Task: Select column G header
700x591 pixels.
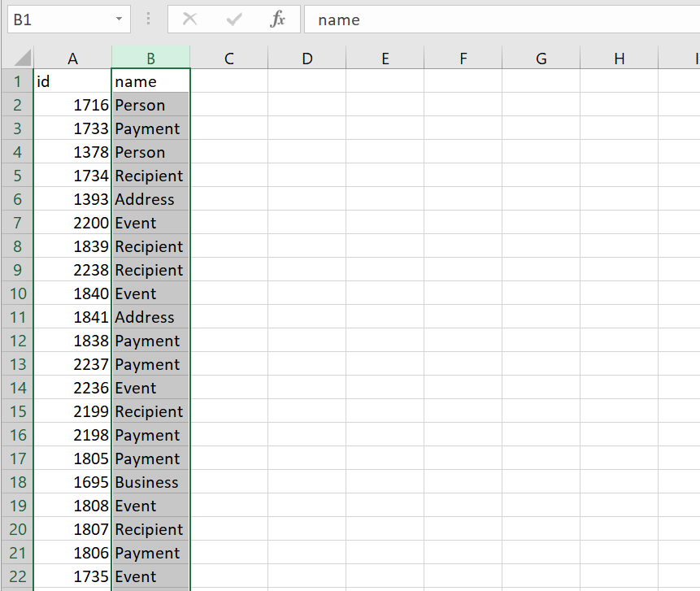Action: click(541, 59)
